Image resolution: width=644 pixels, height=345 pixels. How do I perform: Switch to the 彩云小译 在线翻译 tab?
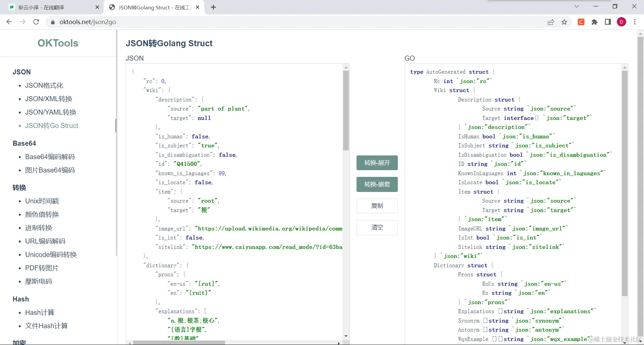pyautogui.click(x=52, y=7)
